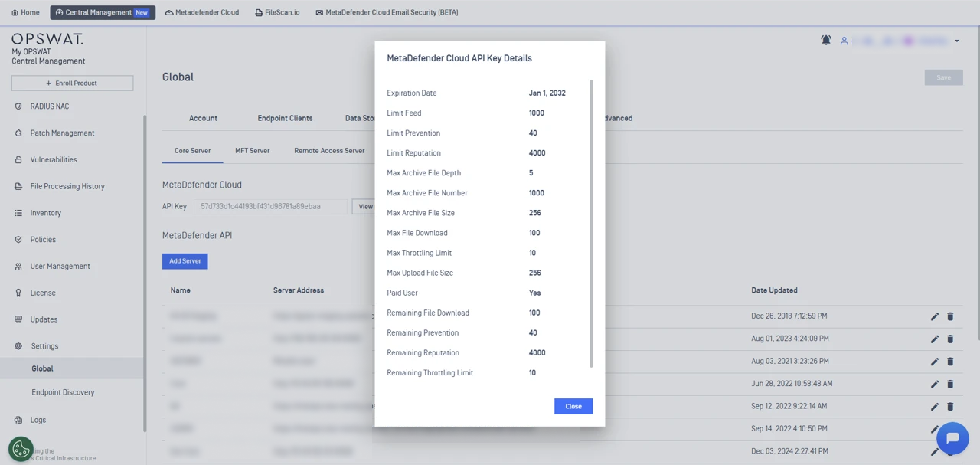Click the Enroll Product button

[72, 83]
